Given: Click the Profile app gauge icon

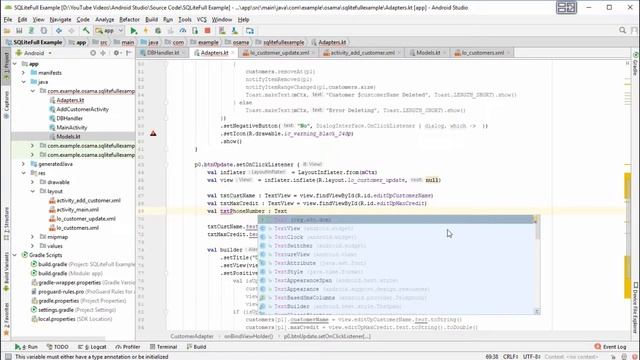Looking at the screenshot, I should coord(183,31).
